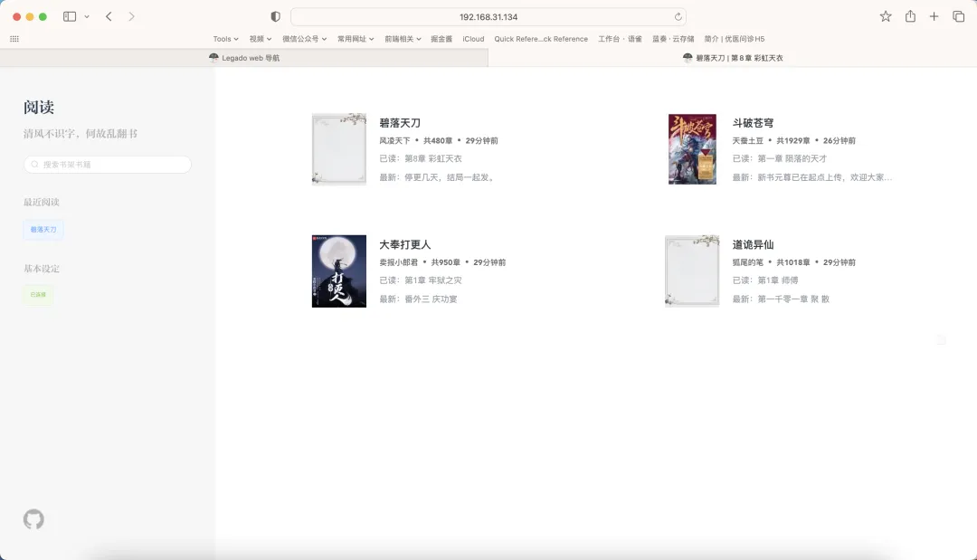Click 最新：第一千零一章 聚 散 line
This screenshot has width=977, height=560.
pyautogui.click(x=781, y=299)
